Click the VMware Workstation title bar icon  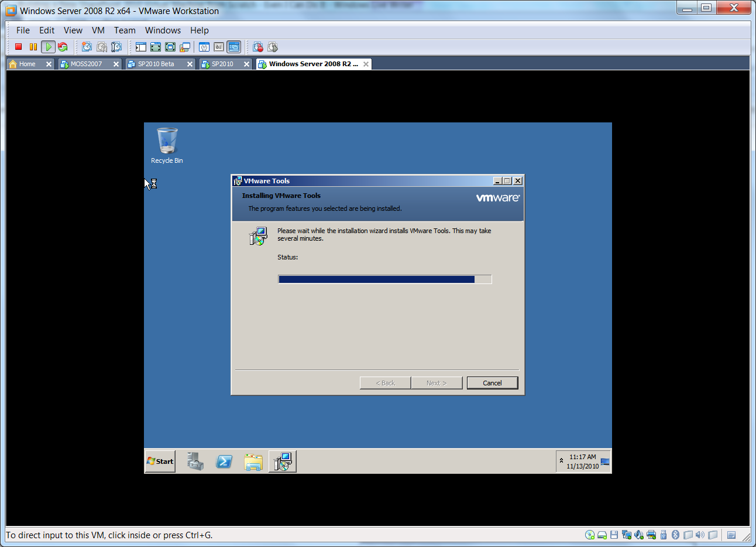click(11, 11)
